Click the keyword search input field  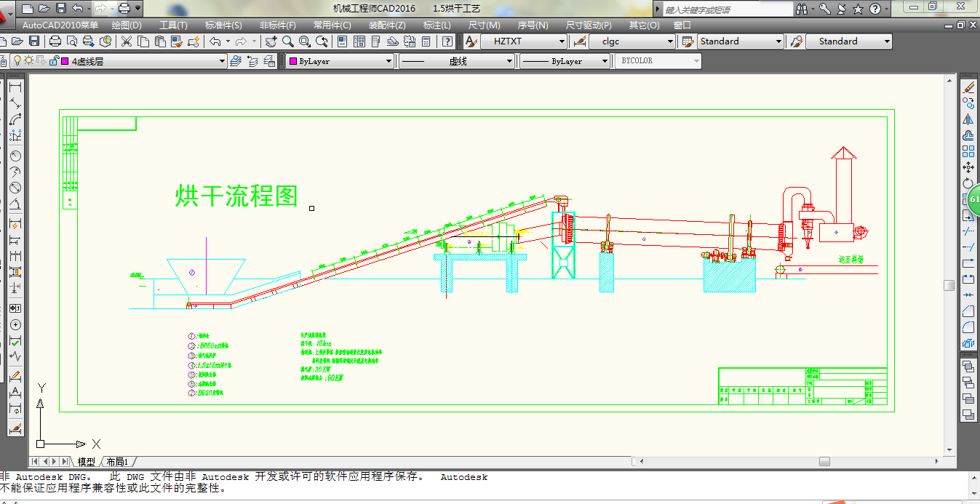728,9
